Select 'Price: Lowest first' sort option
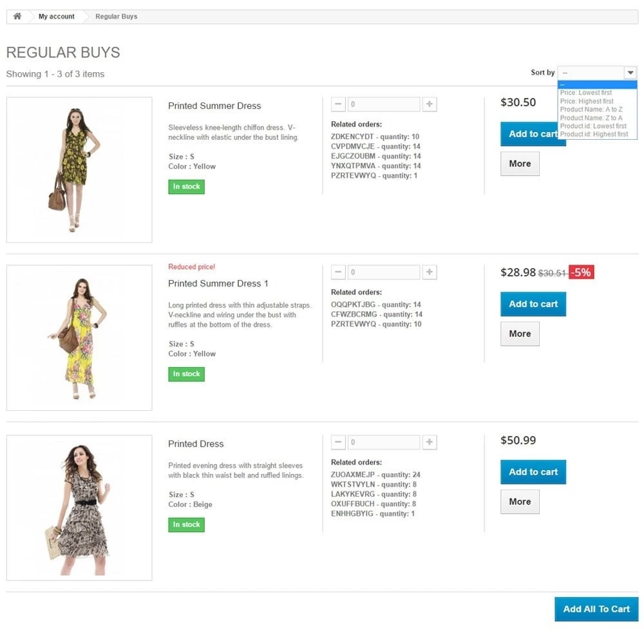Viewport: 644px width, 644px height. tap(586, 93)
